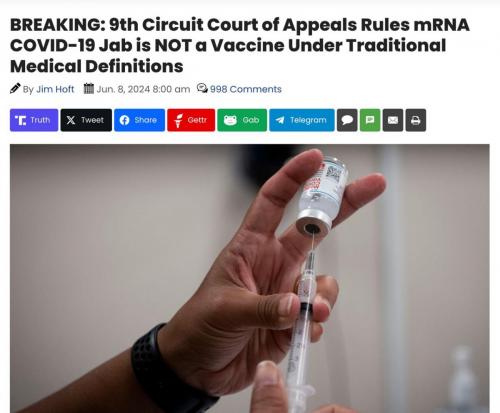This screenshot has width=500, height=413.
Task: Click the dark speech bubble comment icon
Action: point(347,120)
